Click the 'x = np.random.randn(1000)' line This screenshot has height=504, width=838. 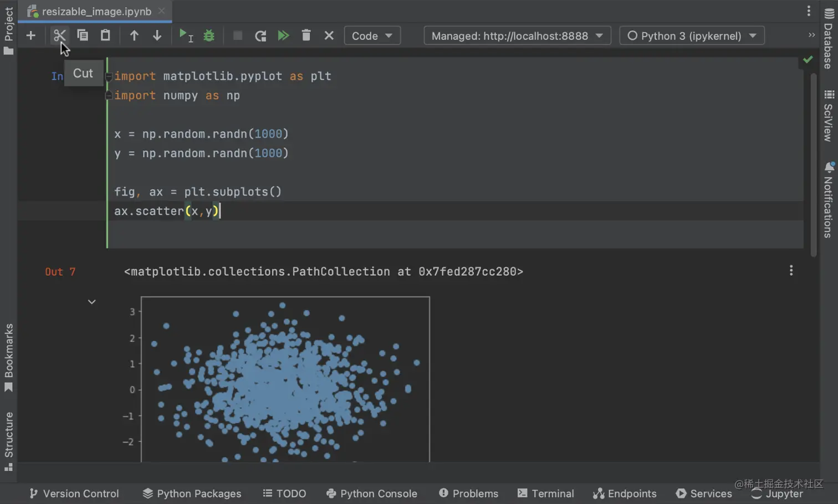(201, 134)
